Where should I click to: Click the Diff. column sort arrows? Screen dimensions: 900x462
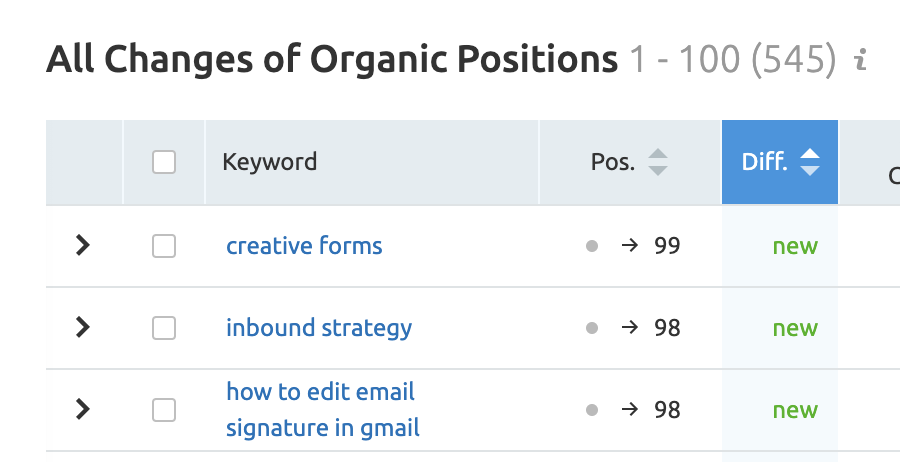click(x=810, y=162)
